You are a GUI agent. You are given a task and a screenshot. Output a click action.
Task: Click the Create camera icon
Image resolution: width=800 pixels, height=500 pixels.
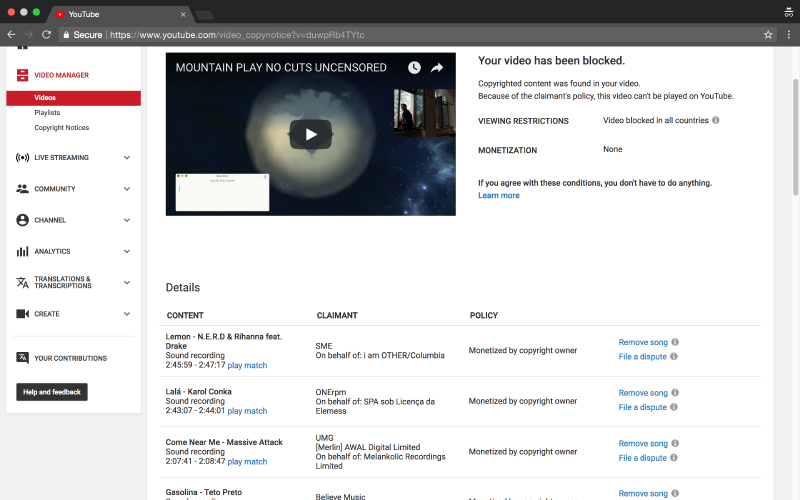pos(22,314)
